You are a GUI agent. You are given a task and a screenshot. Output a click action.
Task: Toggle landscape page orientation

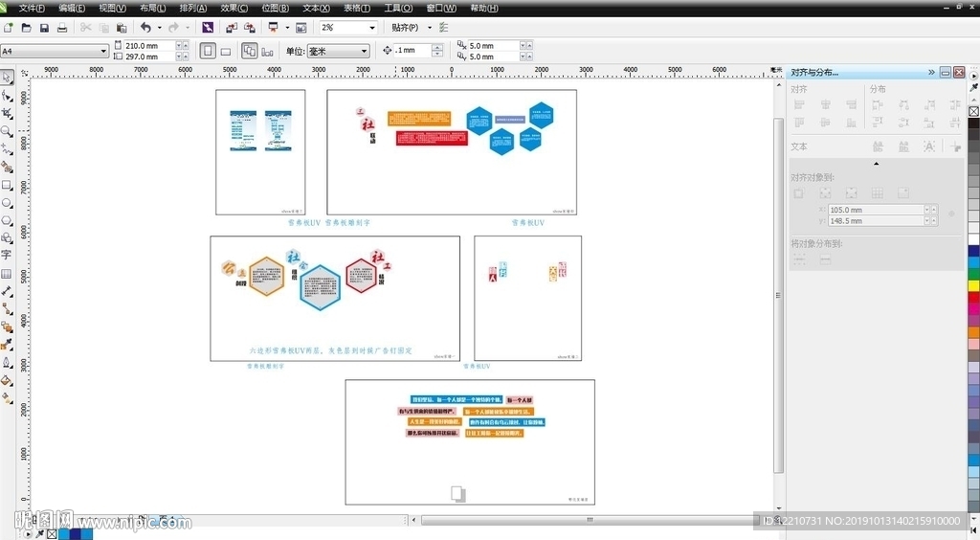tap(226, 51)
